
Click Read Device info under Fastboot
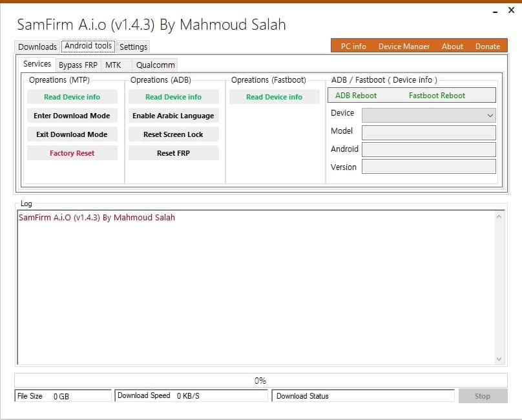point(275,97)
